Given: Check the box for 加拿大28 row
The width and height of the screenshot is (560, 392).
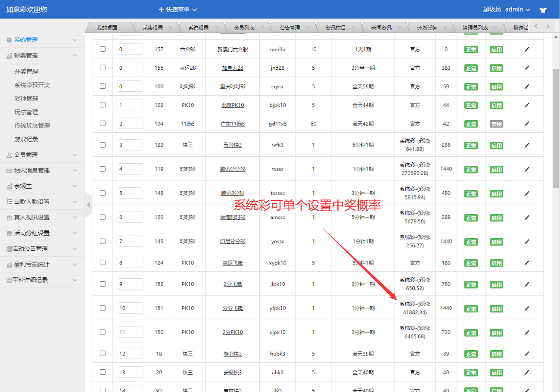Looking at the screenshot, I should (x=103, y=68).
